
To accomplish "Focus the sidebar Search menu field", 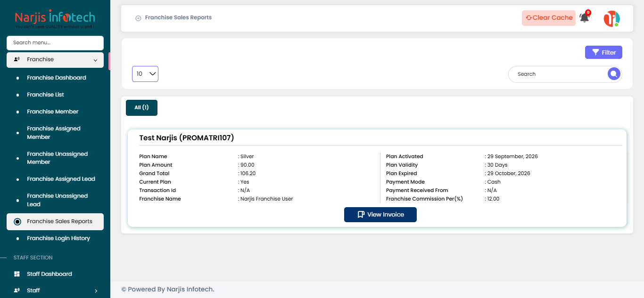I will click(x=55, y=43).
